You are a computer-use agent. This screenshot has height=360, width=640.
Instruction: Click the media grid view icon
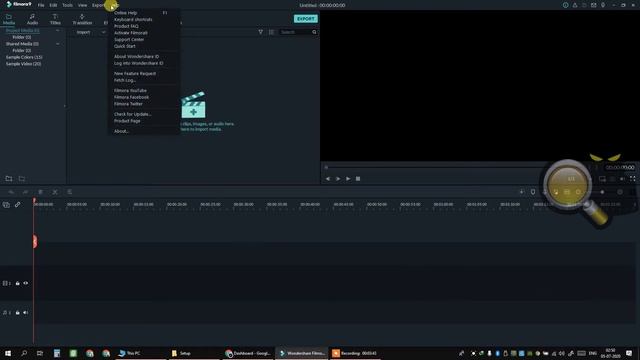pos(271,32)
